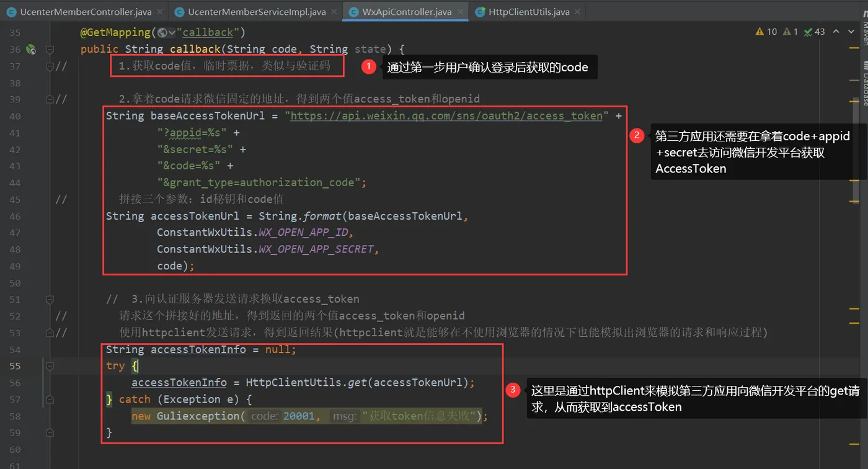The width and height of the screenshot is (868, 469).
Task: Click the class icon on WxApiController.java tab
Action: 355,11
